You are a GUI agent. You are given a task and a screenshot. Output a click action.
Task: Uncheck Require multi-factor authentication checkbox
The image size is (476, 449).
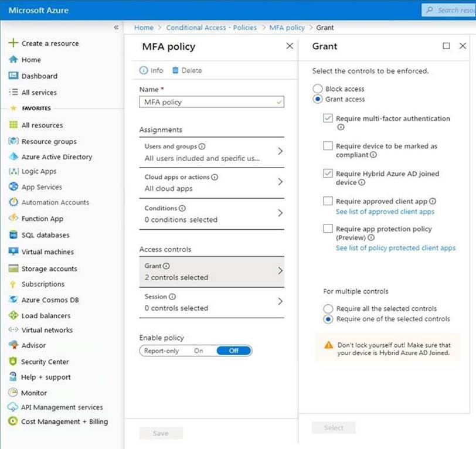328,118
